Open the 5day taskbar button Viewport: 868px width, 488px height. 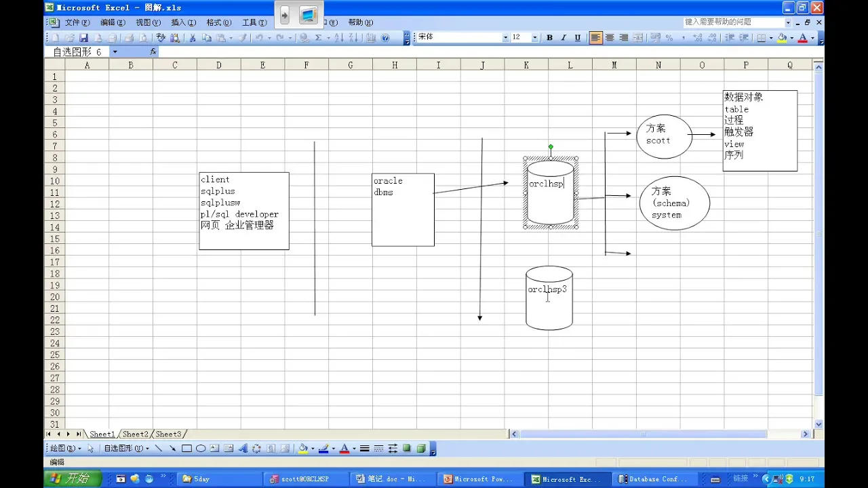coord(218,479)
